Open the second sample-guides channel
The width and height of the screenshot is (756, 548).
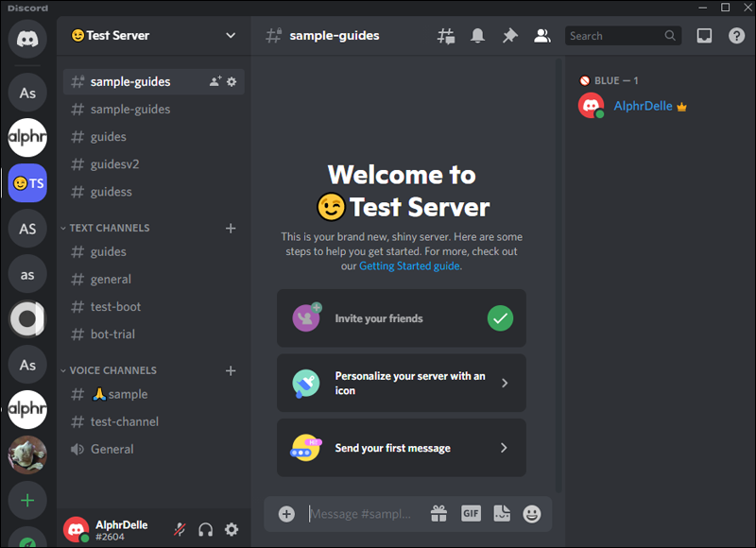point(153,110)
